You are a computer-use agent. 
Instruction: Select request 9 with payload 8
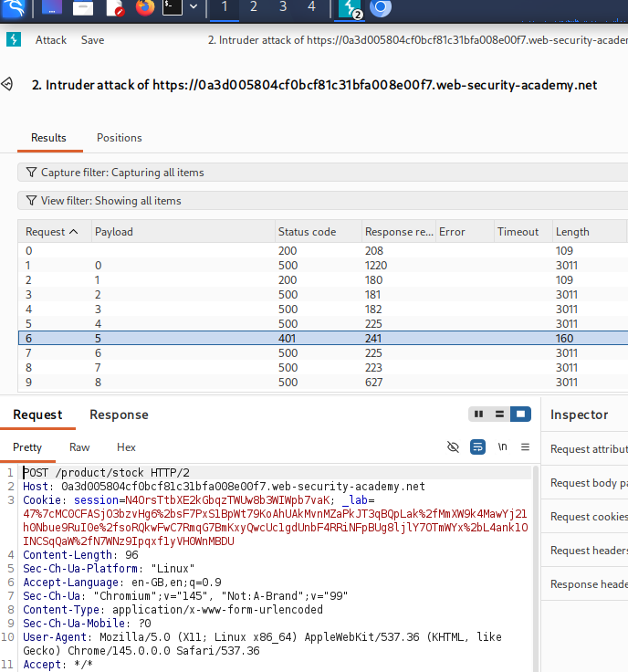tap(322, 382)
